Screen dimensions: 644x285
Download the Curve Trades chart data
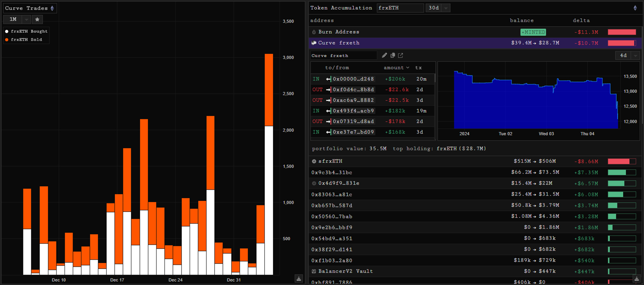299,279
